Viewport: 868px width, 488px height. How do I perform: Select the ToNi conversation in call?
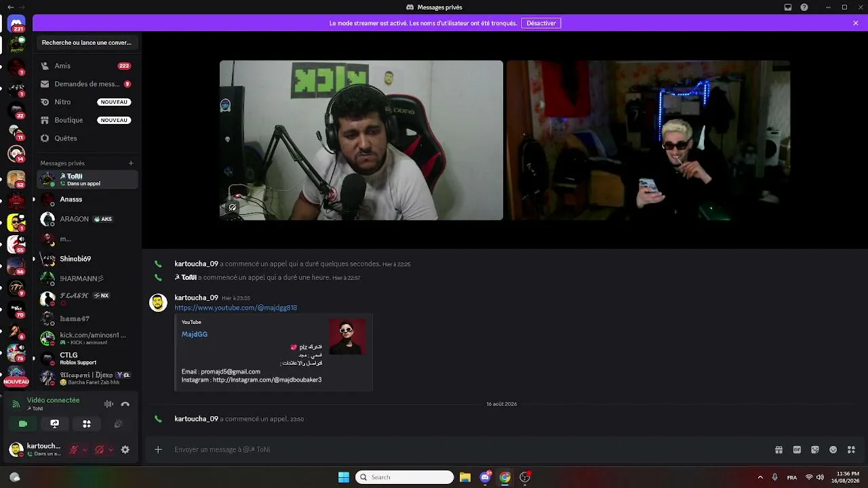pyautogui.click(x=87, y=180)
